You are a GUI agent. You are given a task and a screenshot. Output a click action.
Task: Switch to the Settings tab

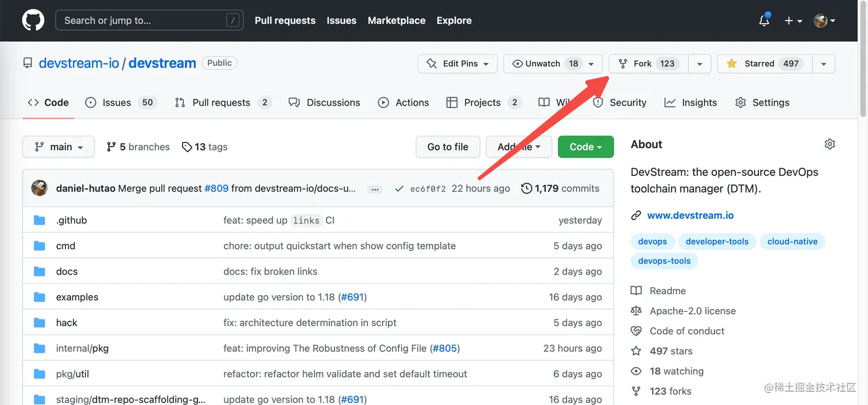pyautogui.click(x=762, y=102)
